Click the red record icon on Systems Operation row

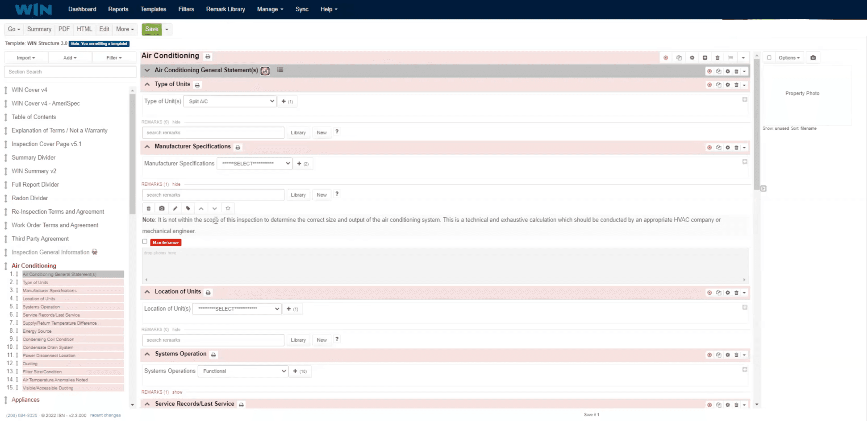point(709,355)
